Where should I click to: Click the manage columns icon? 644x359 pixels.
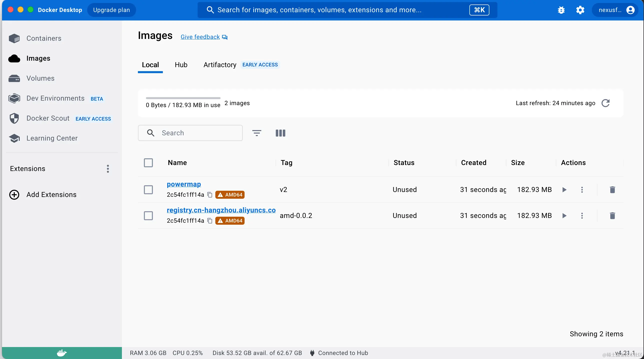coord(280,133)
